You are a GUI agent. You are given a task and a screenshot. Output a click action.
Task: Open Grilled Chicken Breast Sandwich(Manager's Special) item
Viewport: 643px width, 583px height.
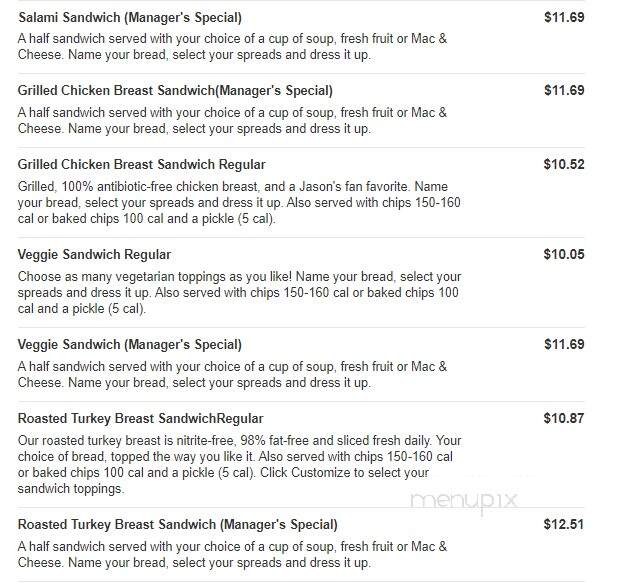coord(175,91)
